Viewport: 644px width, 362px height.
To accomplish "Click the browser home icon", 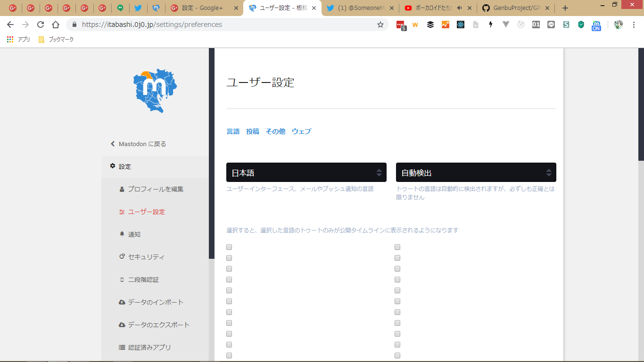I will pyautogui.click(x=56, y=25).
